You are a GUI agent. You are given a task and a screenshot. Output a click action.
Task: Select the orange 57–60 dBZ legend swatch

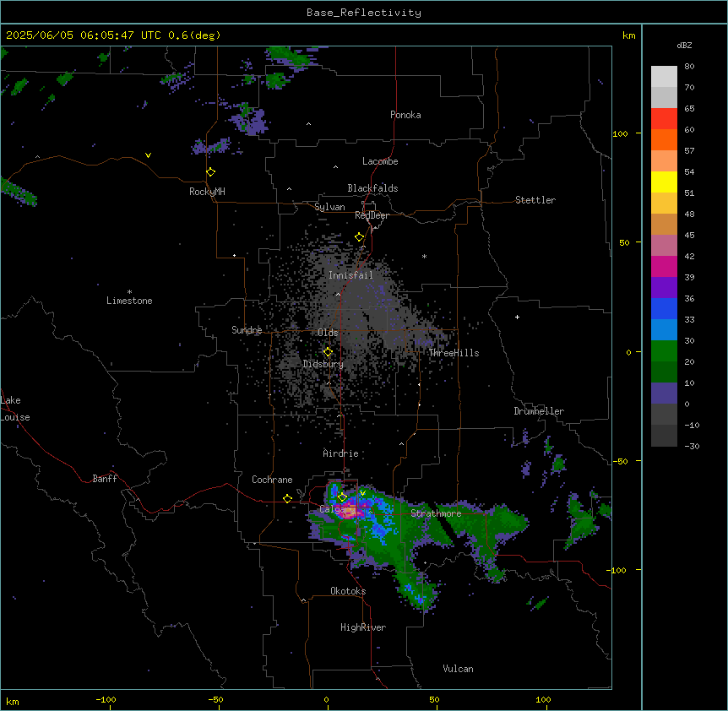664,139
